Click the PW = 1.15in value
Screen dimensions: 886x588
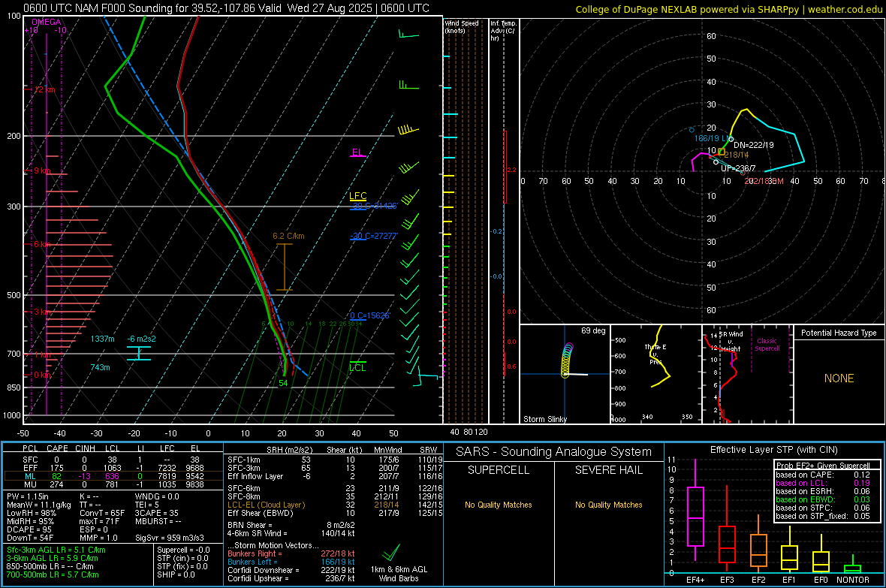[28, 496]
